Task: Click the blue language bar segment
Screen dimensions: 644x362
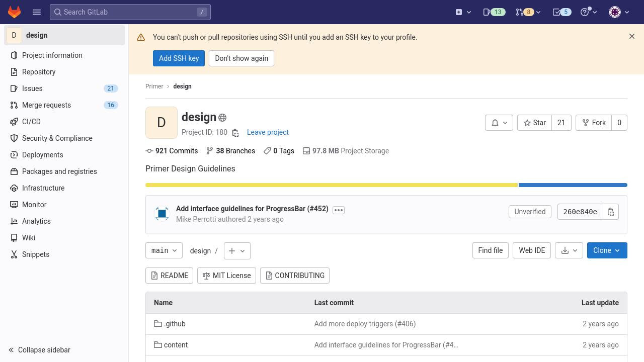Action: coord(573,185)
